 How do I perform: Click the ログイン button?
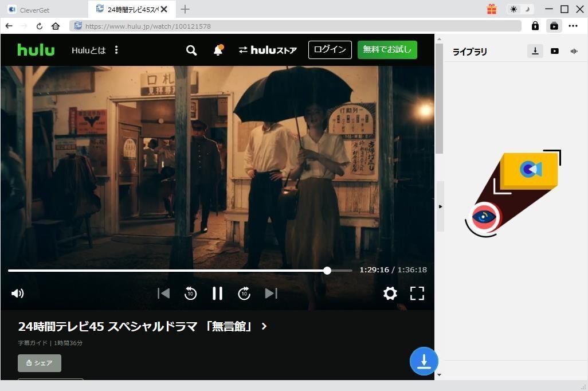330,50
